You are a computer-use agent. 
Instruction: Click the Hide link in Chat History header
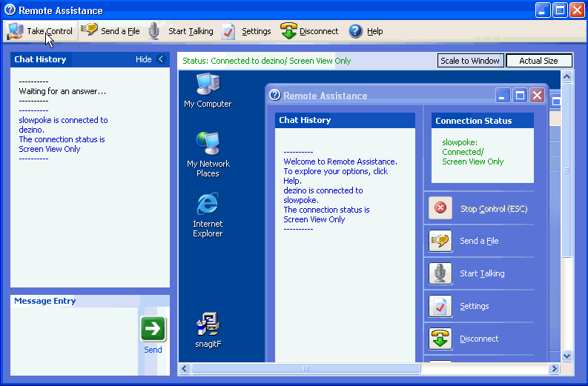[x=143, y=59]
